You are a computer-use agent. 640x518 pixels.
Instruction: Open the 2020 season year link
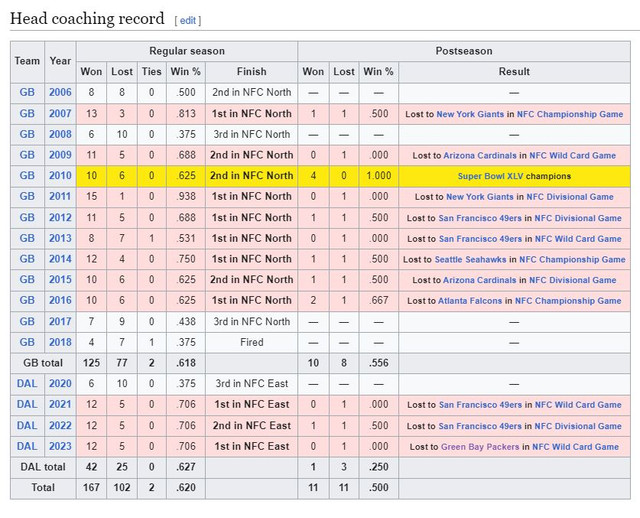tap(60, 384)
